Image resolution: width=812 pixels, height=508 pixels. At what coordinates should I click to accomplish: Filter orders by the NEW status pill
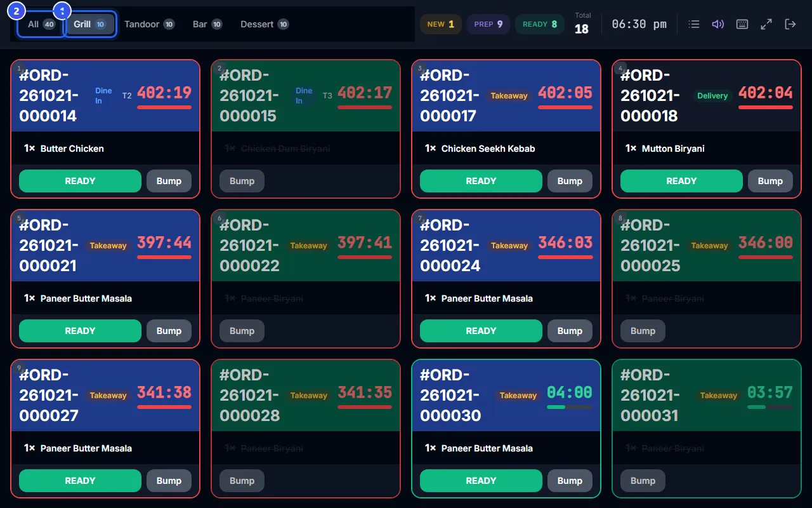[441, 24]
